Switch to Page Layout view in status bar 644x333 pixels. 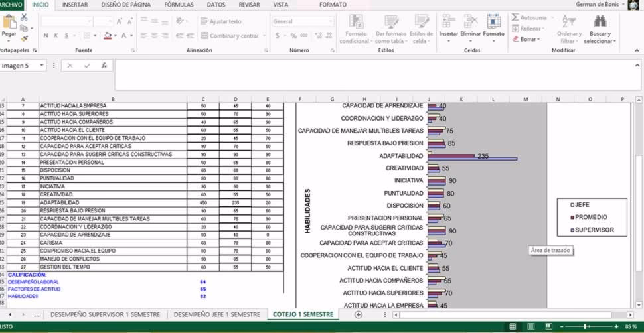point(530,327)
